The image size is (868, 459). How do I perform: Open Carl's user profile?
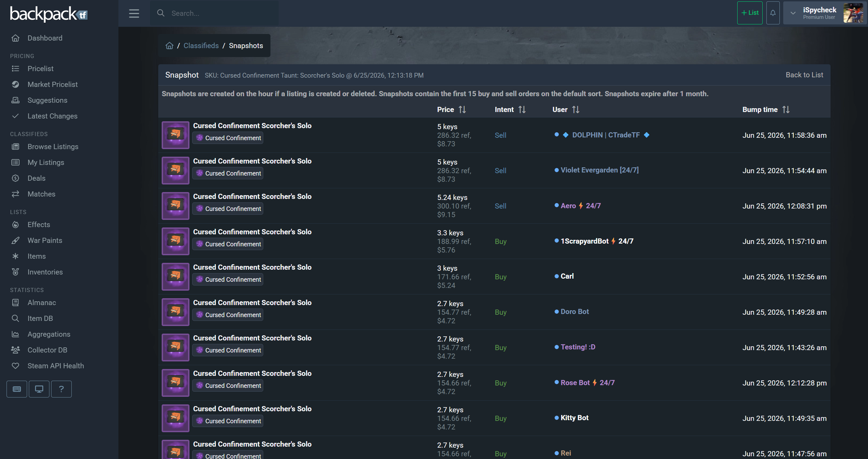pos(567,276)
